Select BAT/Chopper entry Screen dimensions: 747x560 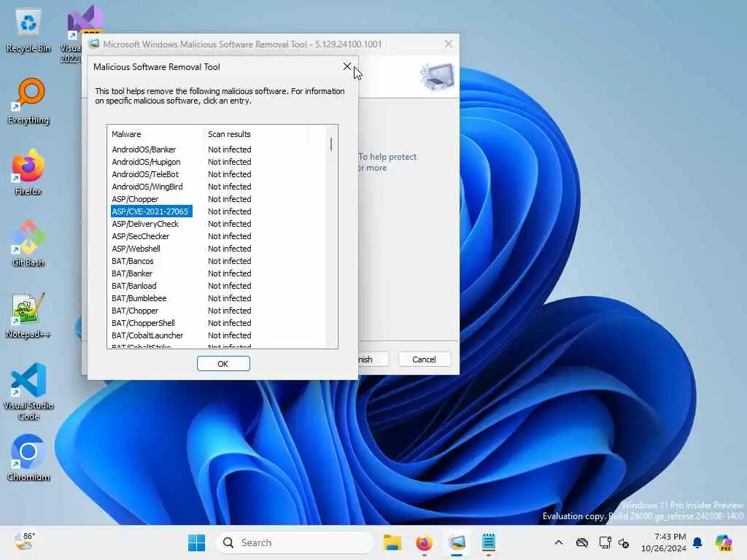135,311
